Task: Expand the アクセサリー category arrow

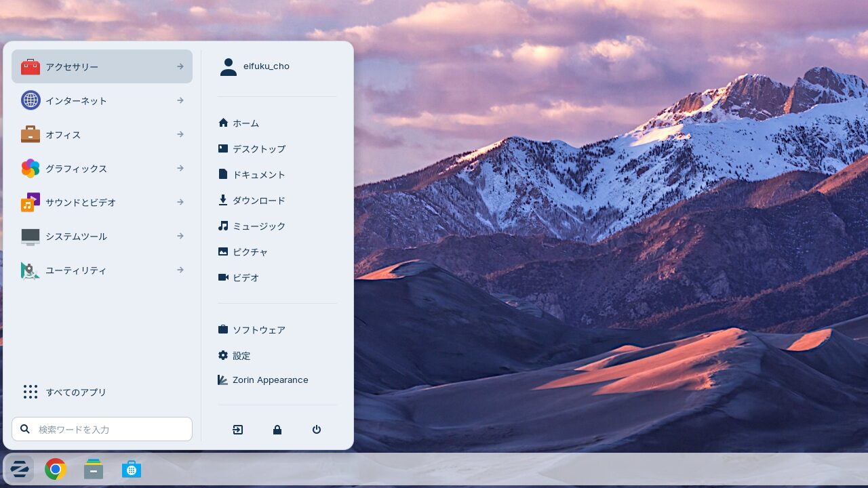Action: 180,66
